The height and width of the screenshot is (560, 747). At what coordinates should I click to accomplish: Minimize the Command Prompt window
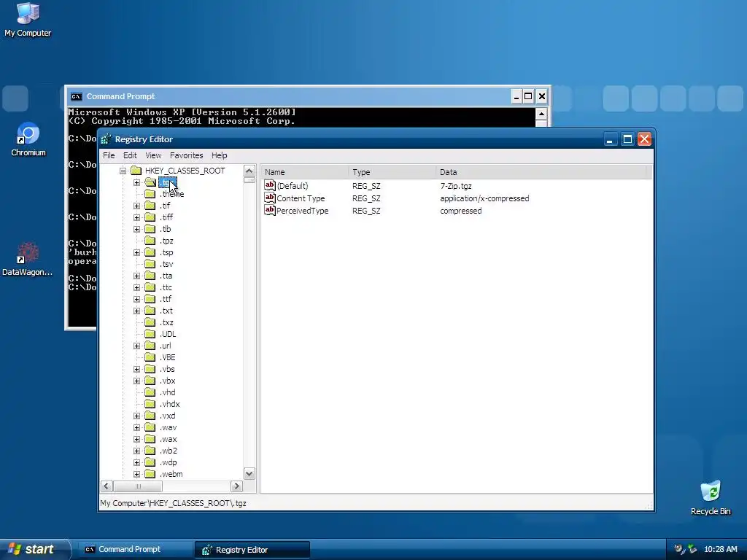516,97
